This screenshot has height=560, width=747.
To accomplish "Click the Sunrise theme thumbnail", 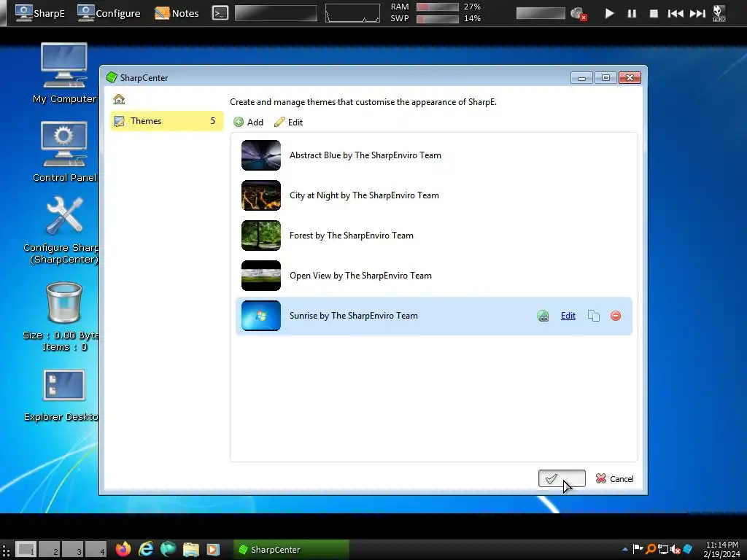I will [x=261, y=316].
